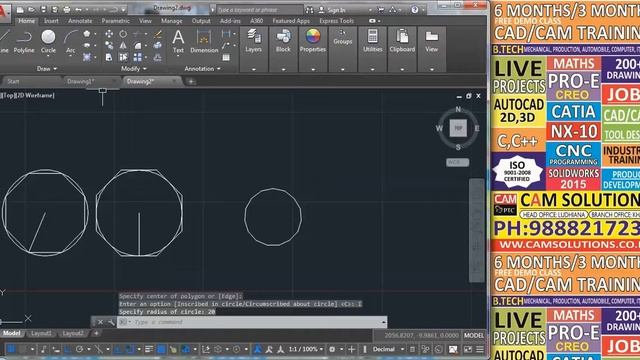Select the Polyline tool
The width and height of the screenshot is (640, 360).
[24, 42]
